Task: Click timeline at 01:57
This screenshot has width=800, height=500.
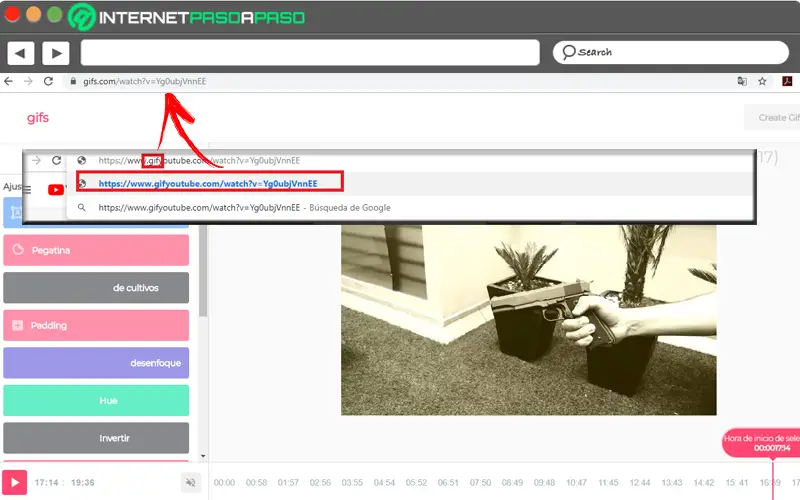Action: click(x=288, y=483)
